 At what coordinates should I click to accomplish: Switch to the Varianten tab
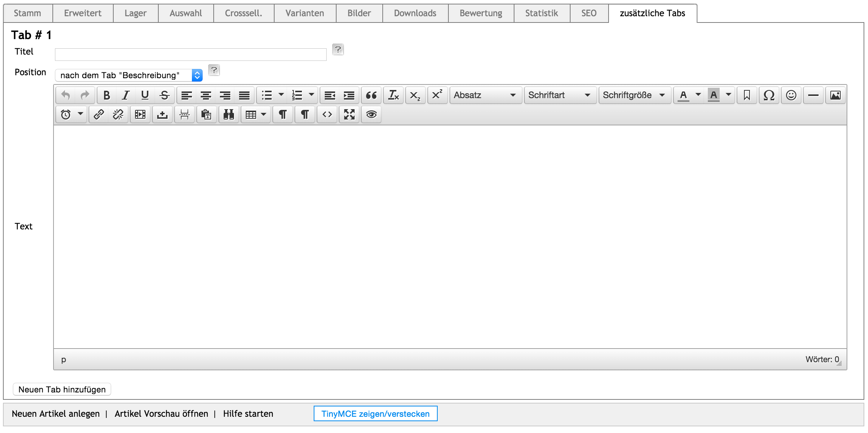pyautogui.click(x=304, y=13)
